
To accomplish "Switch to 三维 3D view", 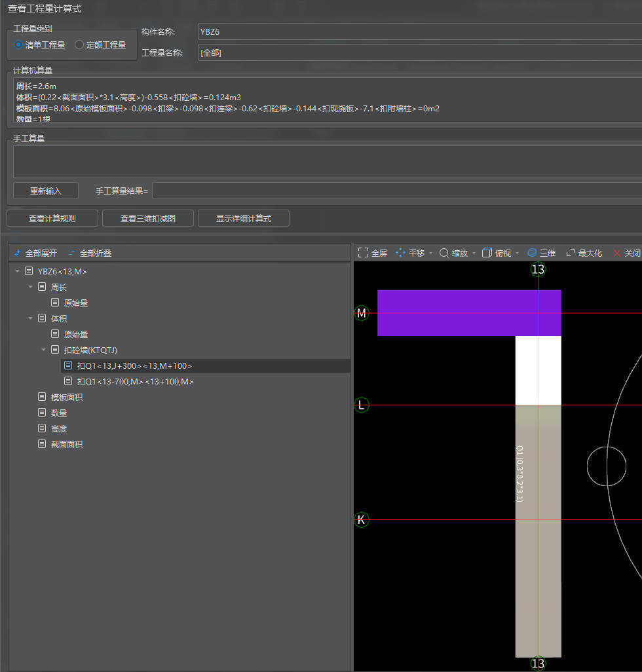I will click(541, 253).
